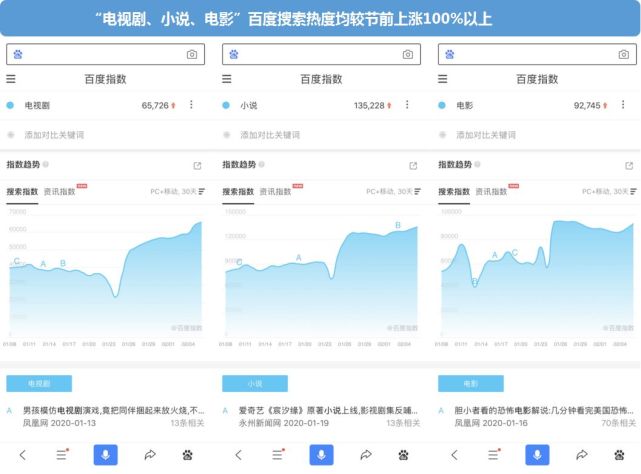Open list menu in 小说 panel bottom bar
The width and height of the screenshot is (641, 474).
pyautogui.click(x=278, y=454)
